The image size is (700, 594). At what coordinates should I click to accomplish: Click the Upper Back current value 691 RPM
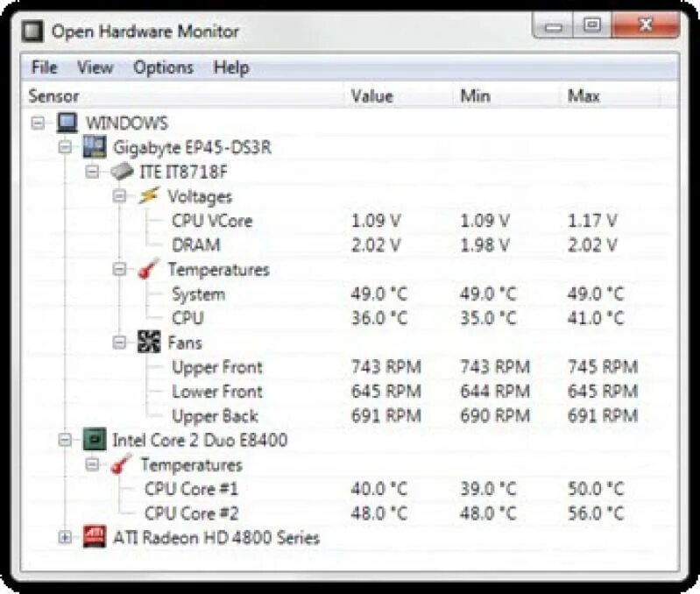386,416
